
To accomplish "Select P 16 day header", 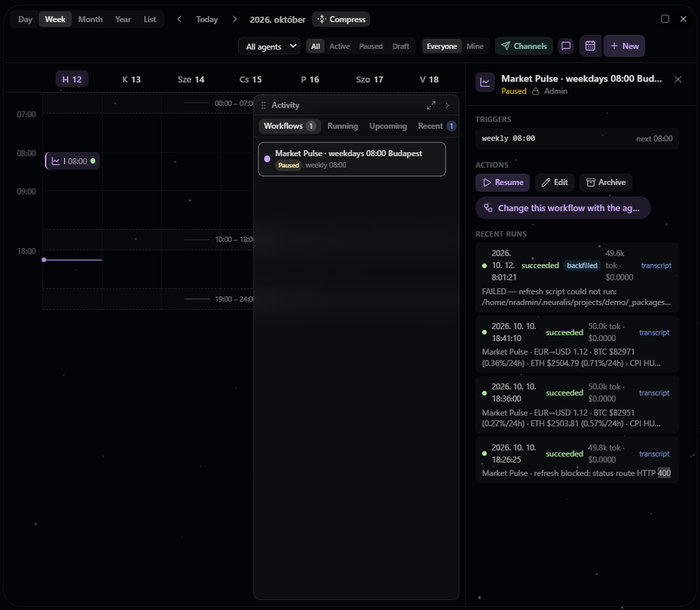I will [x=310, y=79].
